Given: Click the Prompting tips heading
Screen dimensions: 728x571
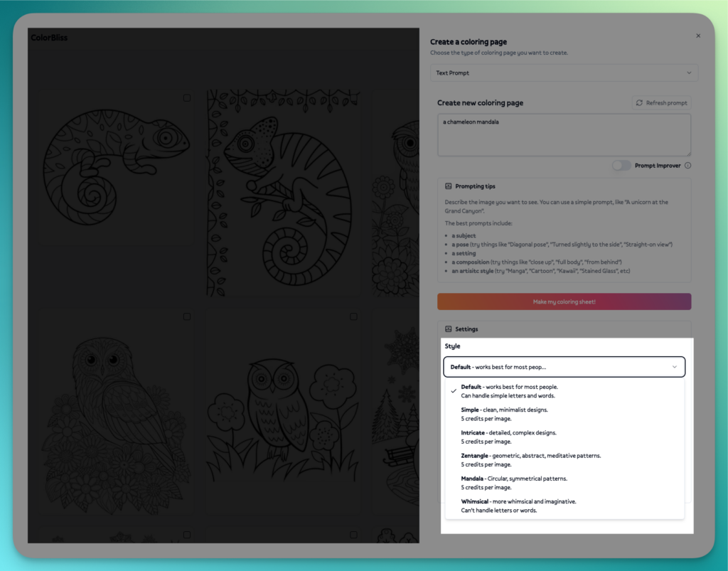Looking at the screenshot, I should tap(475, 186).
